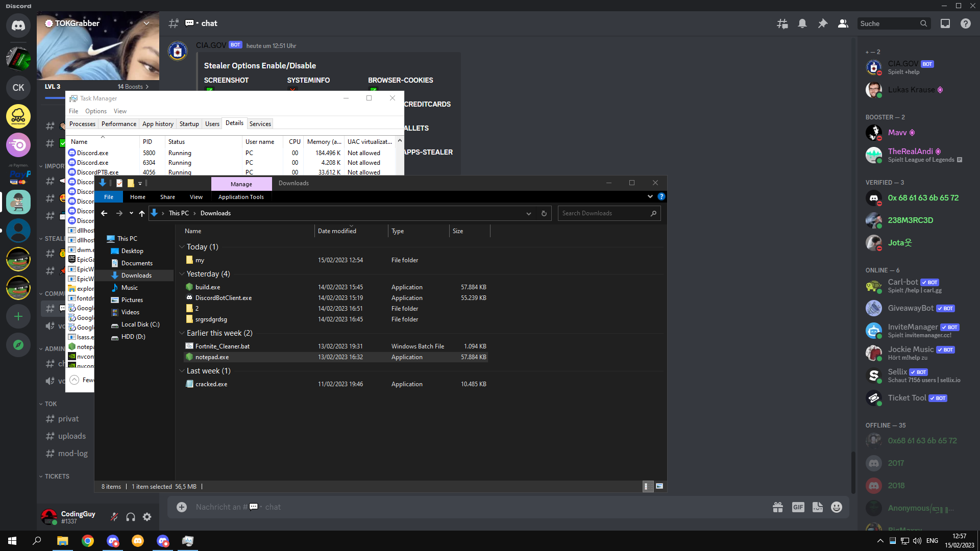This screenshot has width=980, height=551.
Task: Collapse the Today (1) file group
Action: (x=182, y=247)
